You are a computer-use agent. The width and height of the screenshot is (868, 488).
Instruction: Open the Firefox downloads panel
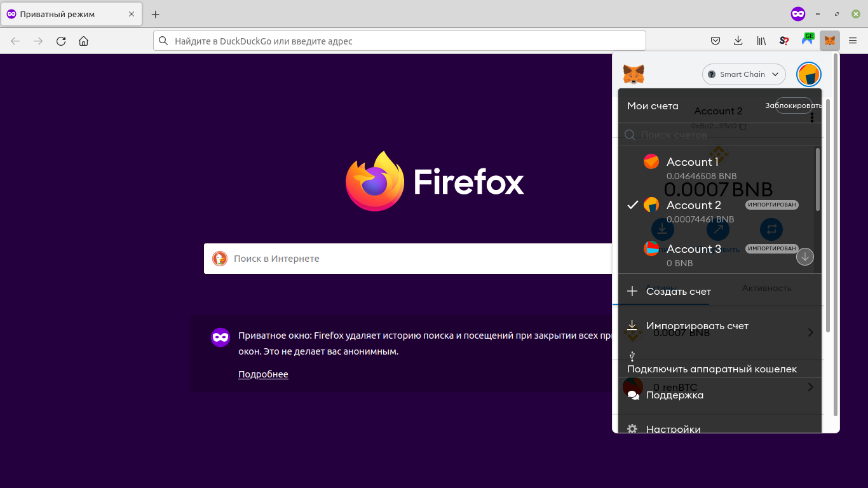[x=738, y=41]
